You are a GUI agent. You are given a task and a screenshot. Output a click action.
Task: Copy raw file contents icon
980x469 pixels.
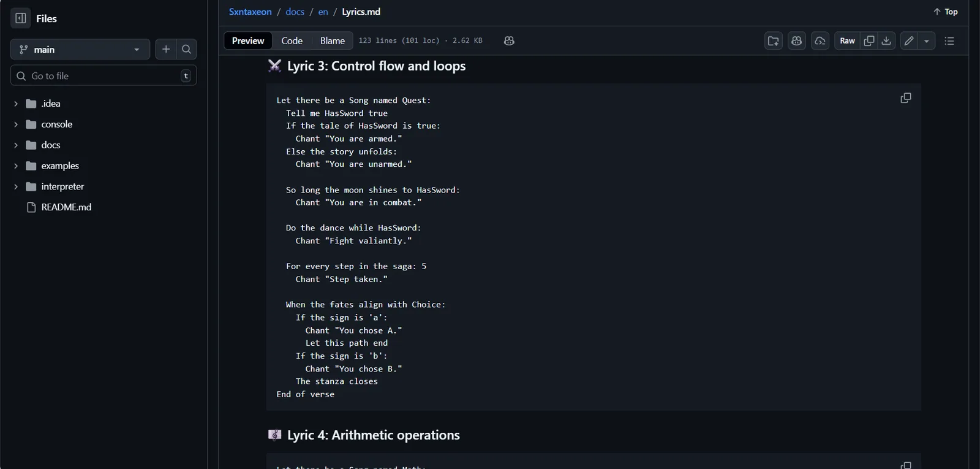pos(869,41)
